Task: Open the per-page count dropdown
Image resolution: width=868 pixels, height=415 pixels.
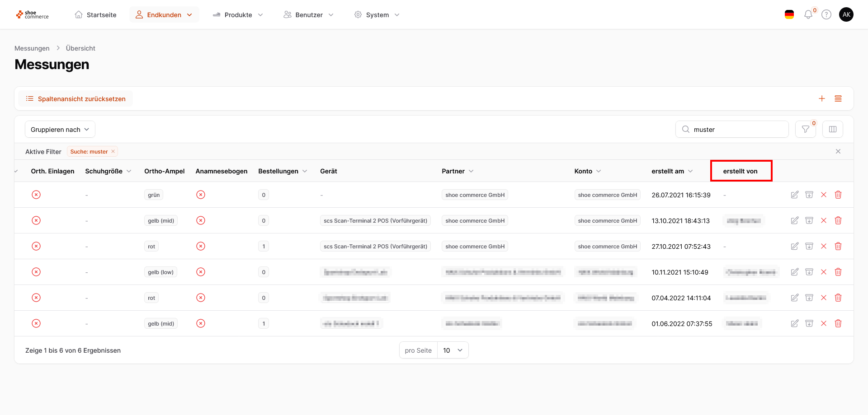Action: 453,350
